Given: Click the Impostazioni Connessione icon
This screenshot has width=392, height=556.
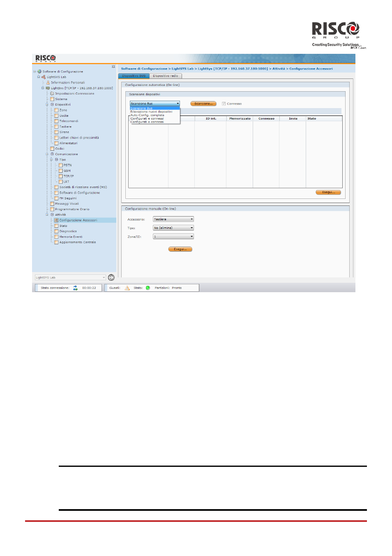Looking at the screenshot, I should [52, 94].
